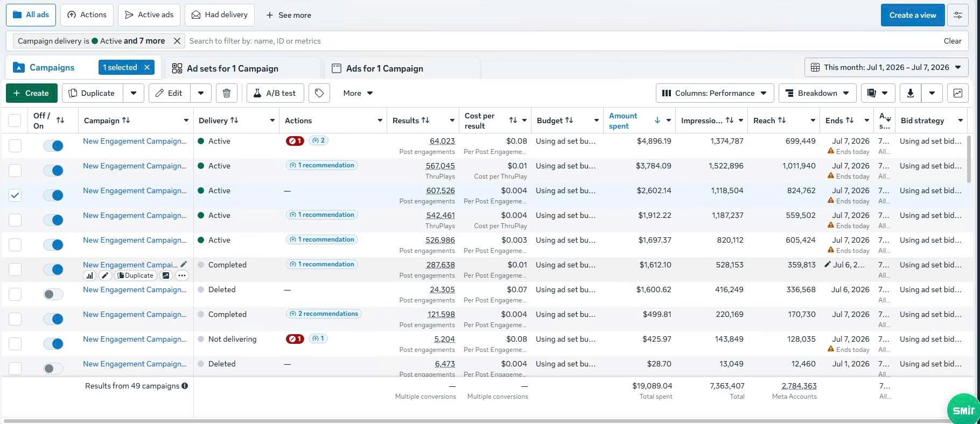Viewport: 980px width, 424px height.
Task: Clear the 1 selected badge
Action: (146, 67)
